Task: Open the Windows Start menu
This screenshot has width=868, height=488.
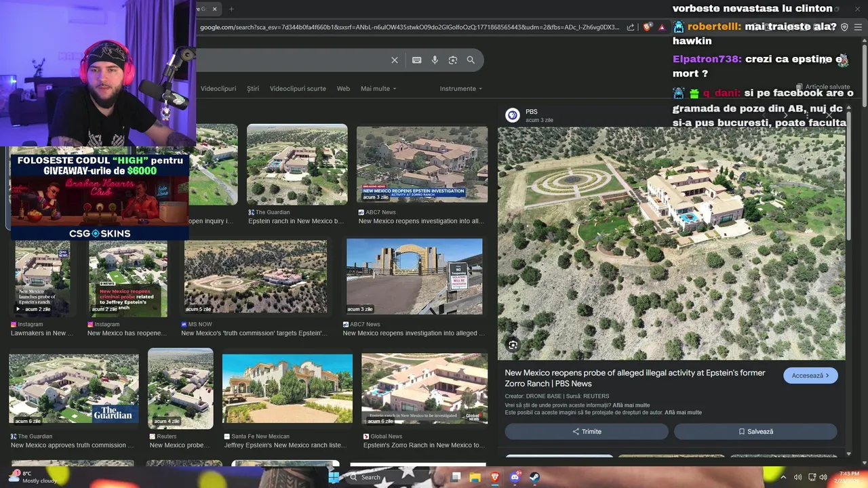Action: pyautogui.click(x=334, y=477)
